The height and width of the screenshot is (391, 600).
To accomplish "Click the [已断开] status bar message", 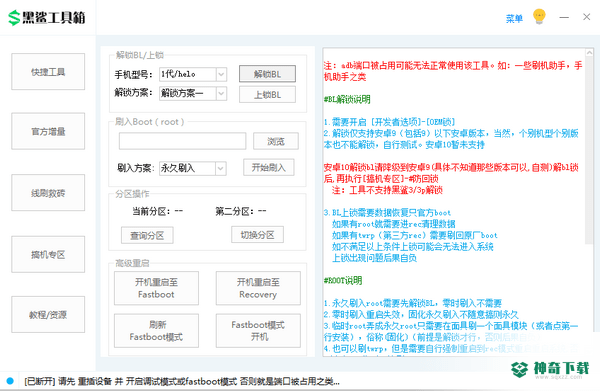I will pyautogui.click(x=182, y=381).
